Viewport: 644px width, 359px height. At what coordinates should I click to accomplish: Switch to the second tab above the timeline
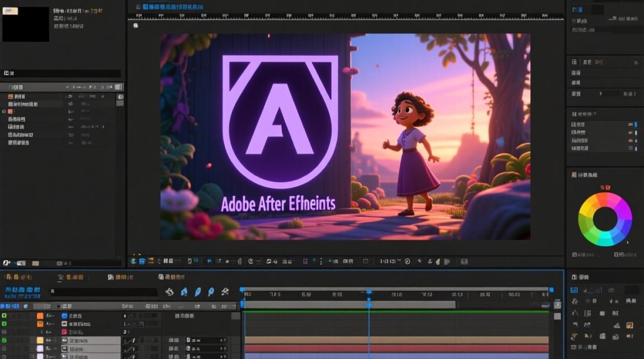click(x=71, y=277)
